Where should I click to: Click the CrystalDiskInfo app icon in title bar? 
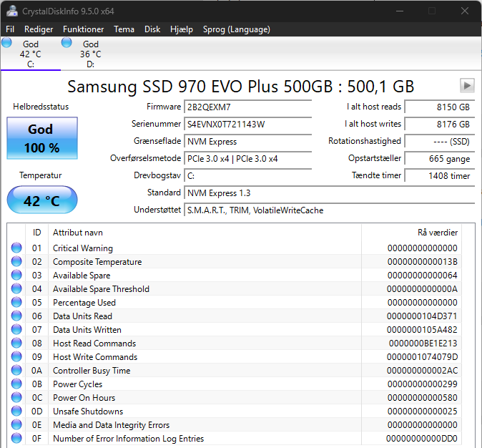12,11
